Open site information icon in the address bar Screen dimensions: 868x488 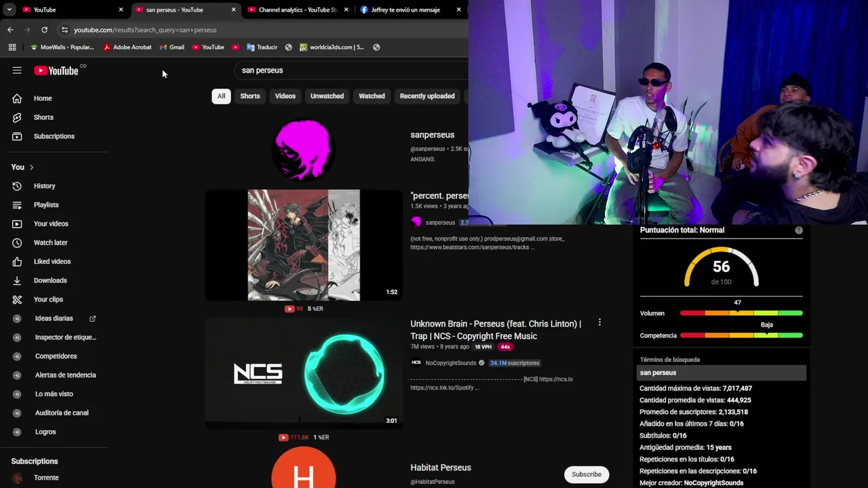pyautogui.click(x=64, y=30)
